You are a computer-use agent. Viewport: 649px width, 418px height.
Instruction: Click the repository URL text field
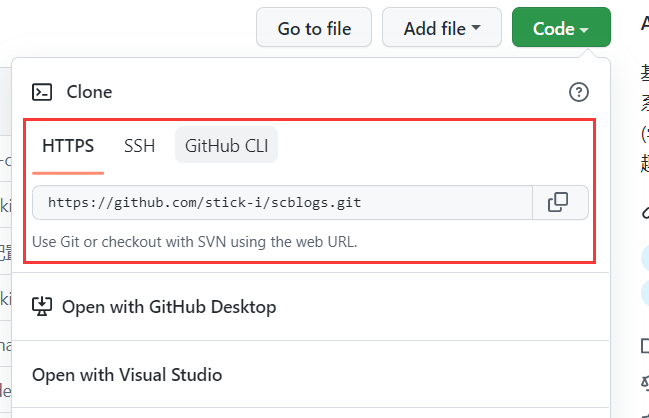[x=282, y=203]
